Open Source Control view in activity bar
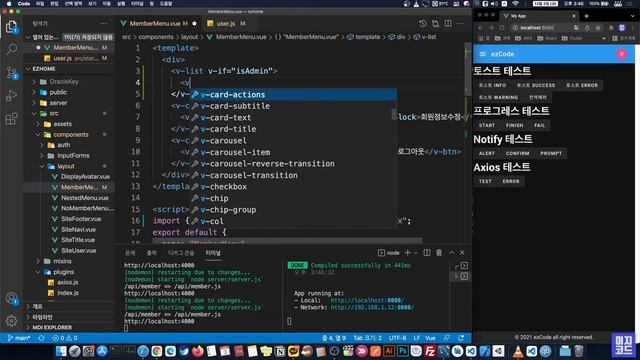Viewport: 640px width, 360px height. coord(11,73)
